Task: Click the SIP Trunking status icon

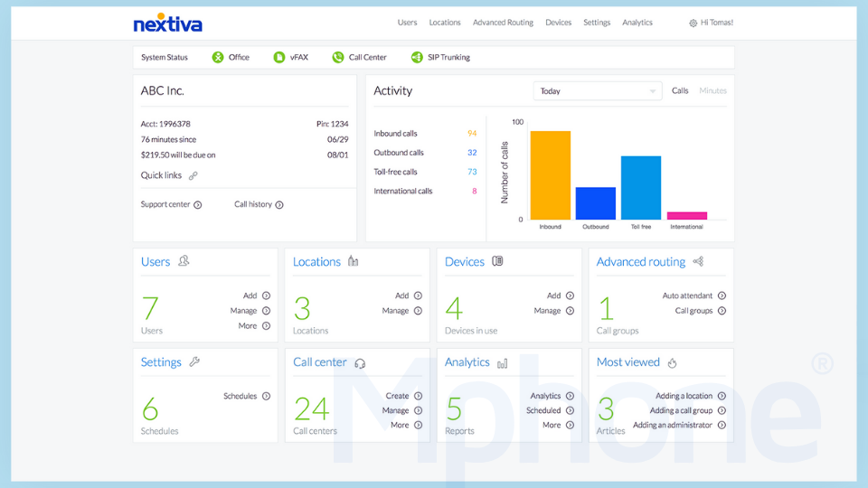Action: (x=417, y=57)
